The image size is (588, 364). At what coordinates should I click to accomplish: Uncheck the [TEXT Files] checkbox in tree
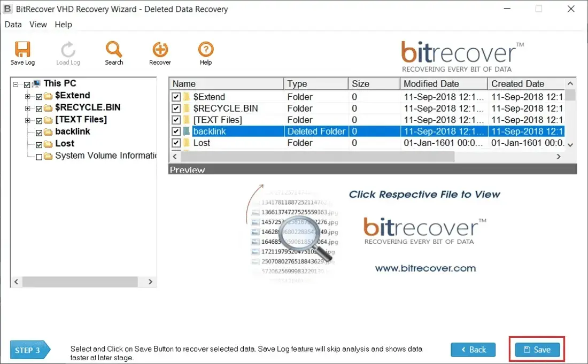click(39, 121)
